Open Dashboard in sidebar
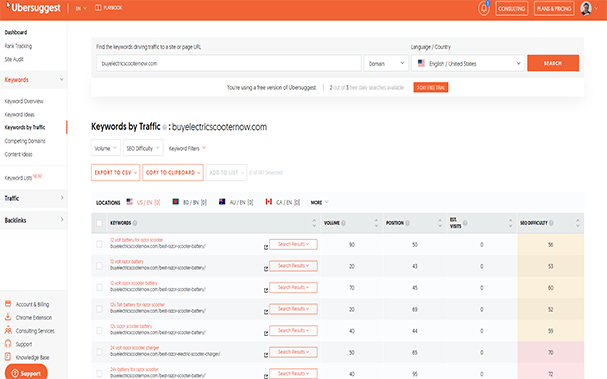Screen dimensions: 607x379 click(16, 32)
